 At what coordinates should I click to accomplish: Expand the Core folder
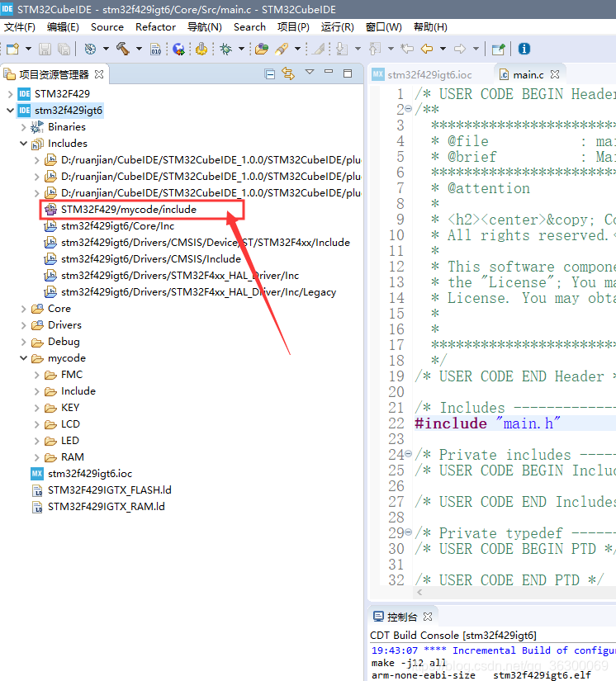[x=23, y=309]
